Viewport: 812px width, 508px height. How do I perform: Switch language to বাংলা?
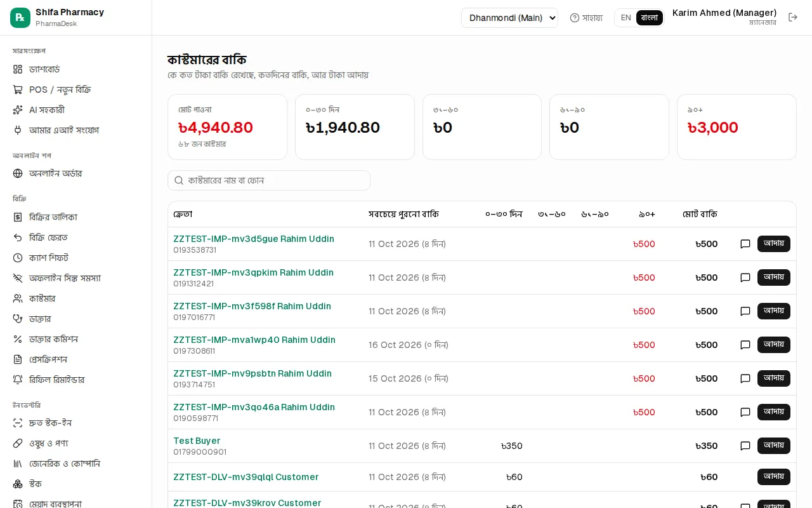pyautogui.click(x=650, y=18)
